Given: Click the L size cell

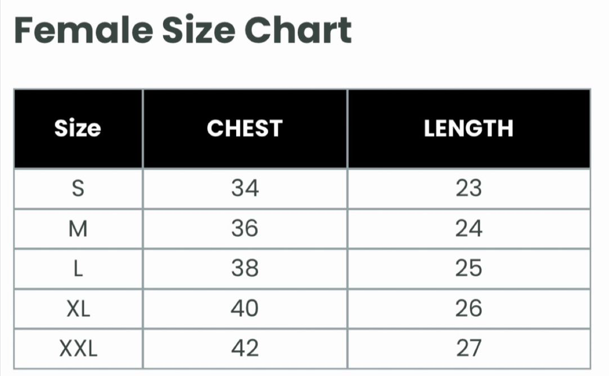Looking at the screenshot, I should click(78, 269).
